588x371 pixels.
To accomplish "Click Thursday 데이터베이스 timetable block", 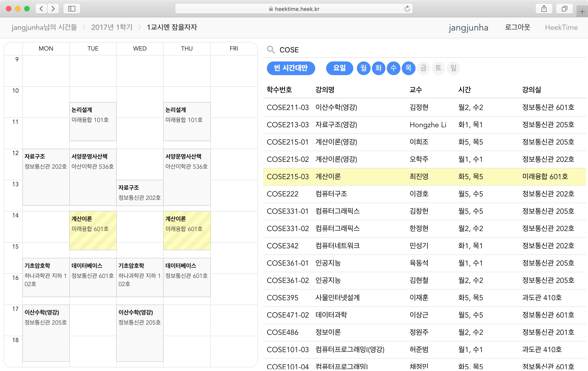I will pyautogui.click(x=187, y=277).
